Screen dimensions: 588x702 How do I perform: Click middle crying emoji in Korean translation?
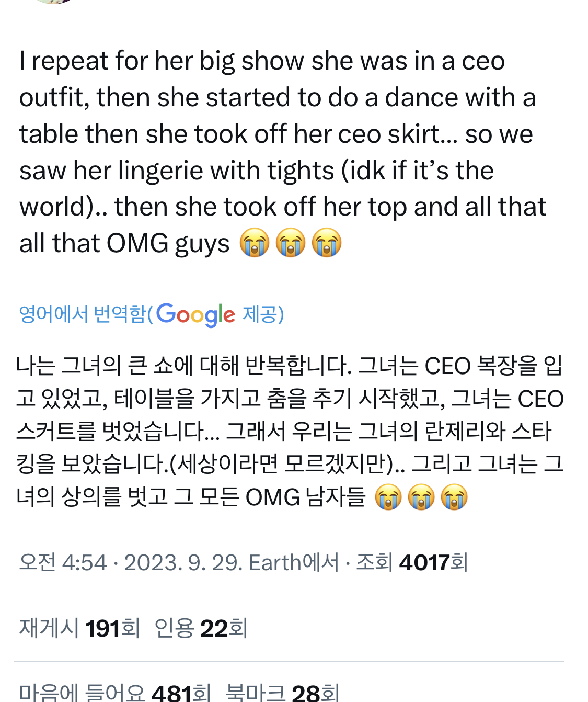coord(421,497)
